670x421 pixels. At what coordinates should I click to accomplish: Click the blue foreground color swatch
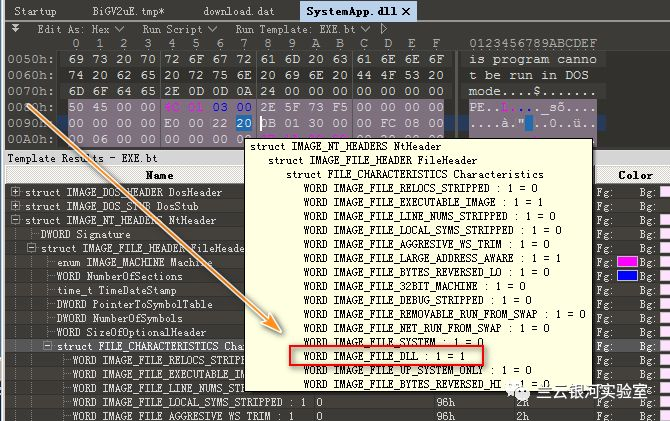(x=627, y=276)
